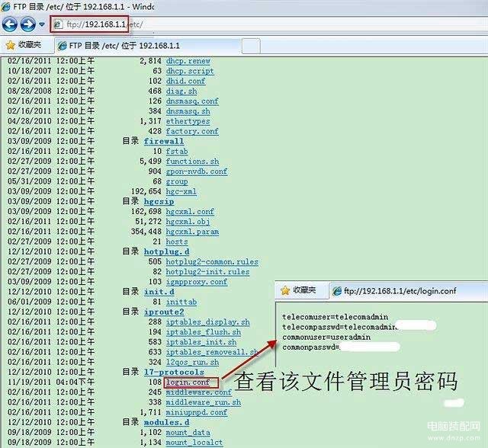
Task: Open the recent pages dropdown arrow
Action: pos(42,24)
